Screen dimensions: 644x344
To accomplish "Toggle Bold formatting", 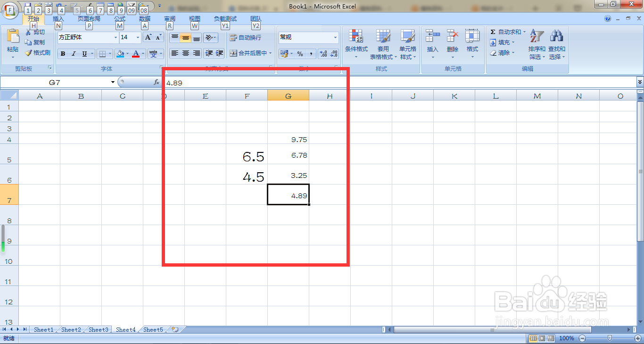I will tap(63, 54).
